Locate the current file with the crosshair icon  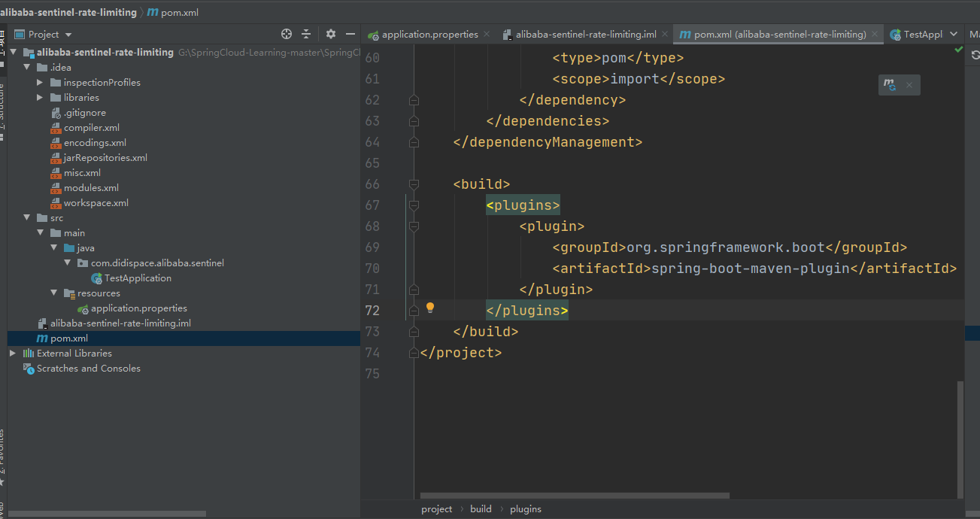click(x=286, y=35)
